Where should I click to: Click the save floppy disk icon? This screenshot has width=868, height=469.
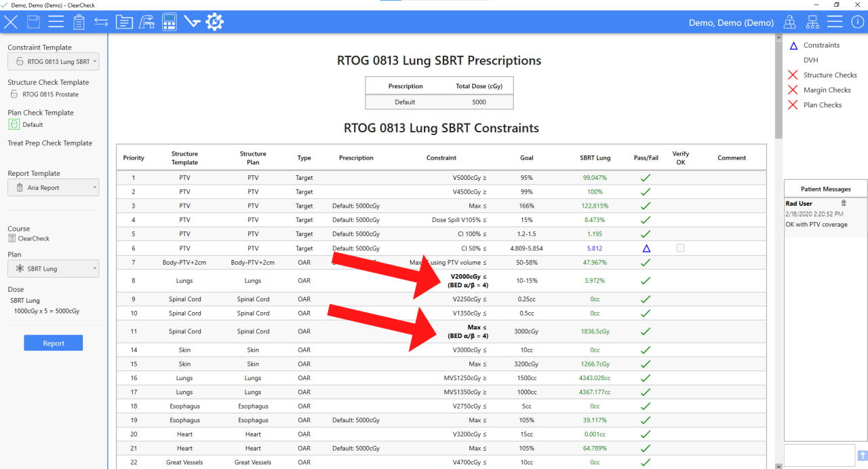click(x=33, y=22)
